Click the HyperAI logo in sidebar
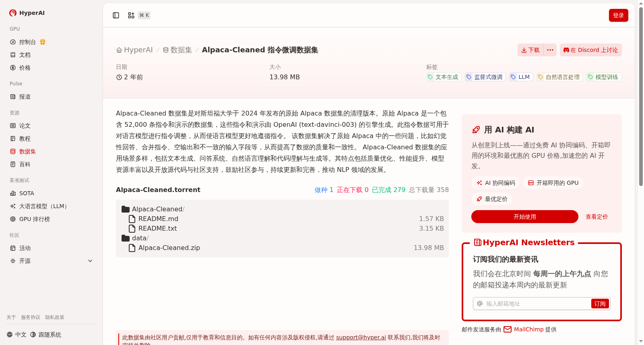The height and width of the screenshot is (345, 644). tap(27, 13)
